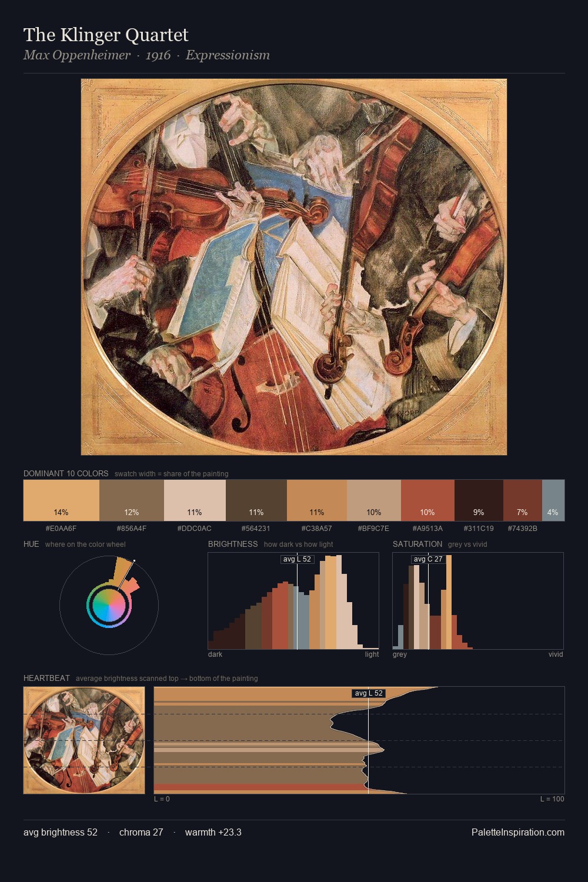
Task: Click the #DDC0AC 11% color swatch
Action: pos(195,500)
